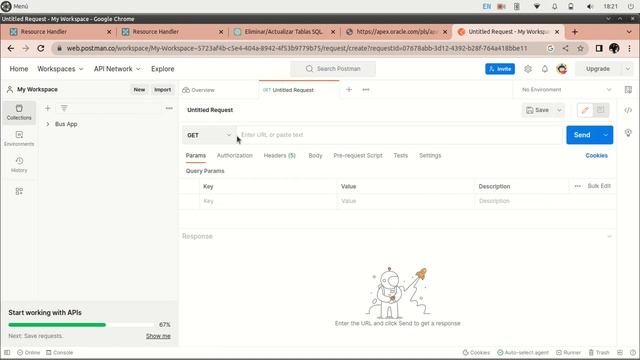
Task: Open Auto-select agent in status bar
Action: (523, 353)
